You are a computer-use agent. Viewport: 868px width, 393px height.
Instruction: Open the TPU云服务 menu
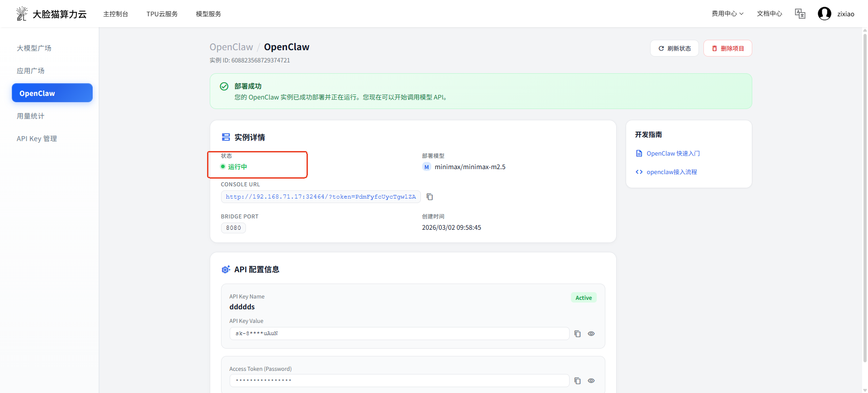[x=162, y=14]
